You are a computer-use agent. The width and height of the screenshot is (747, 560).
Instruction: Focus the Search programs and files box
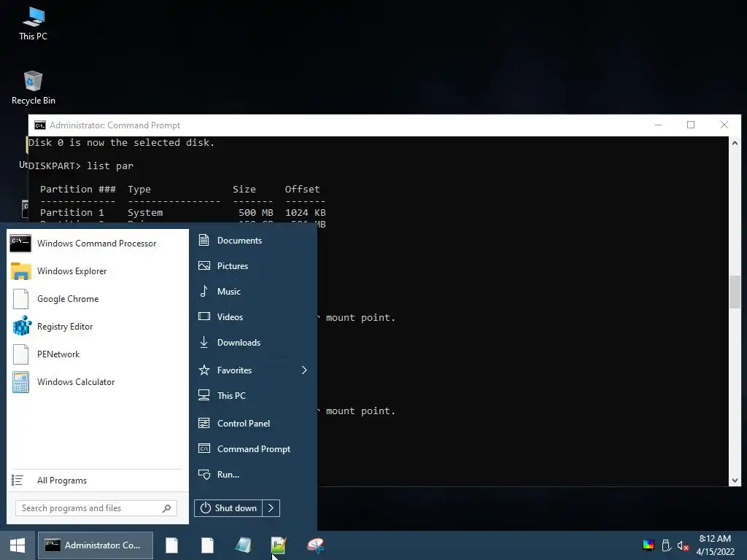coord(96,508)
